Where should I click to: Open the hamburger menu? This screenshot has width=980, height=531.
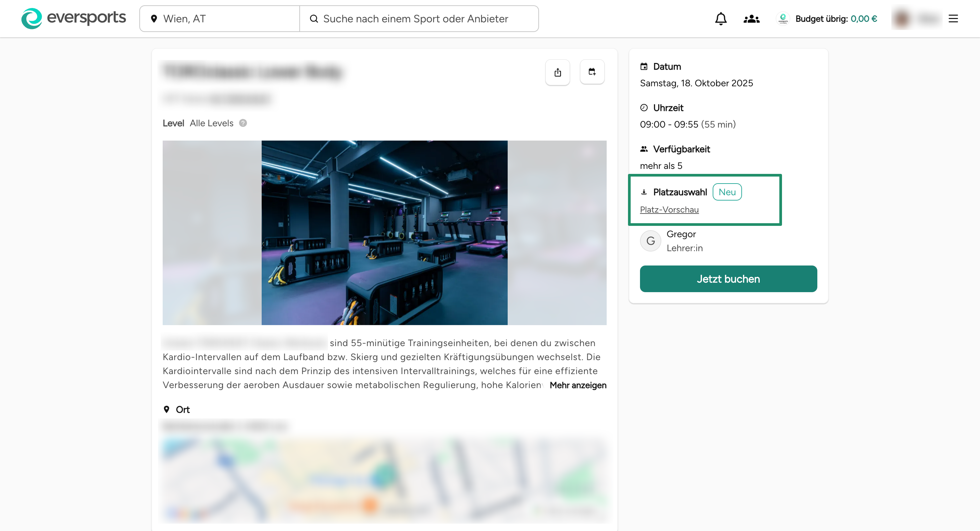click(x=953, y=19)
